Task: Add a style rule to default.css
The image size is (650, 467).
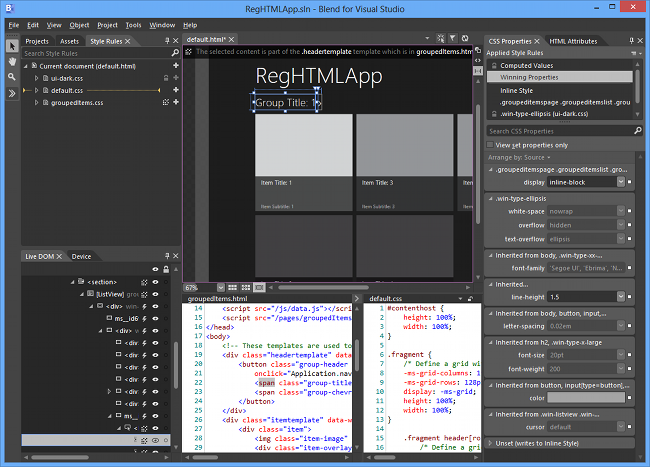Action: click(176, 90)
